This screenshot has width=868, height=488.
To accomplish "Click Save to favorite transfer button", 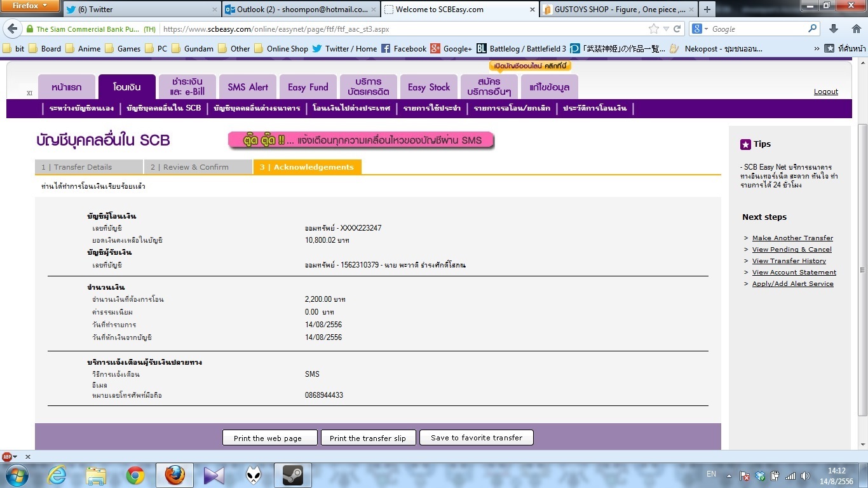I will (477, 438).
